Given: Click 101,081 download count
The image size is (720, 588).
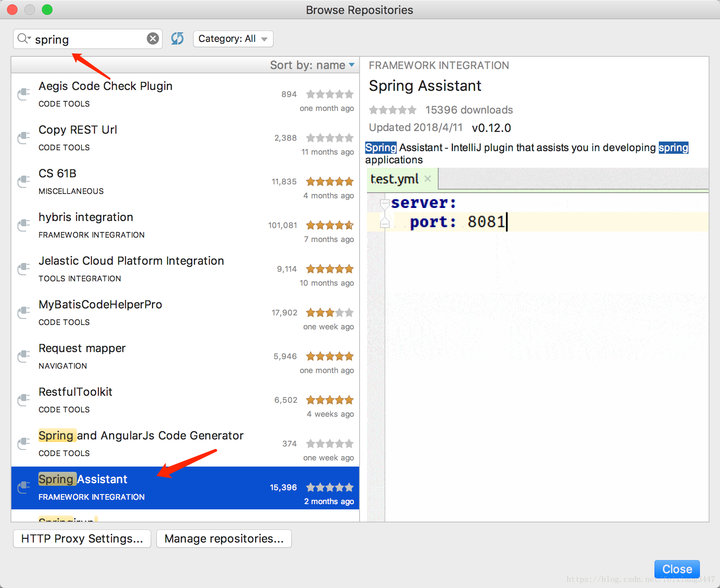Looking at the screenshot, I should [x=283, y=225].
